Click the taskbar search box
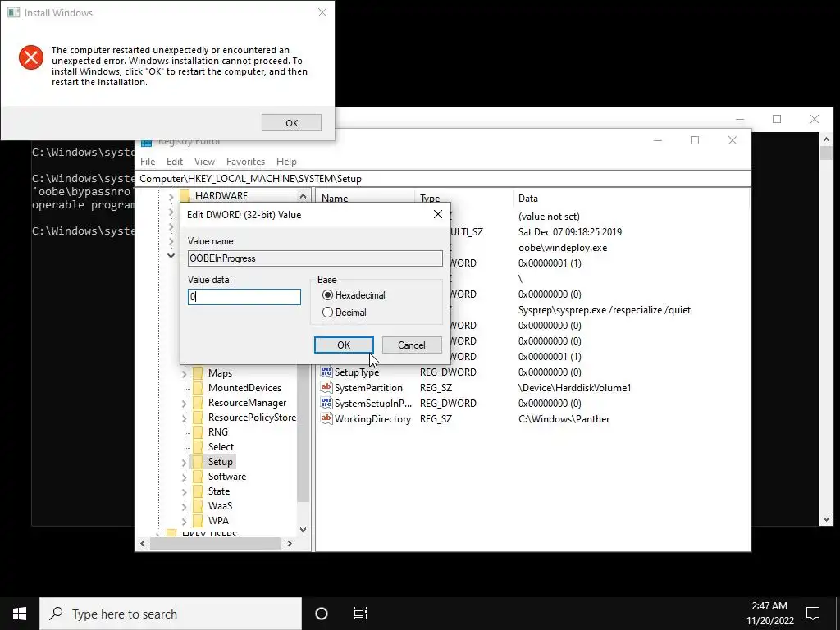 171,614
